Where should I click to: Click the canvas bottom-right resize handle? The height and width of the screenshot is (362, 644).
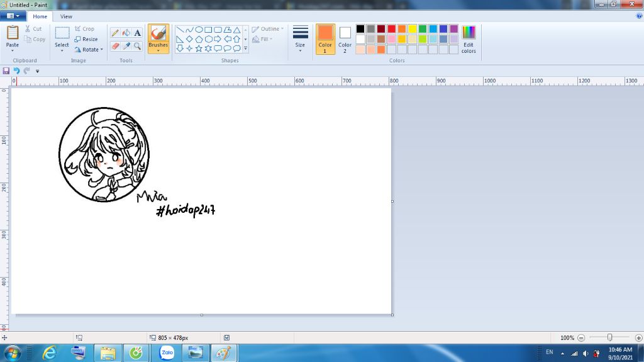(x=392, y=315)
